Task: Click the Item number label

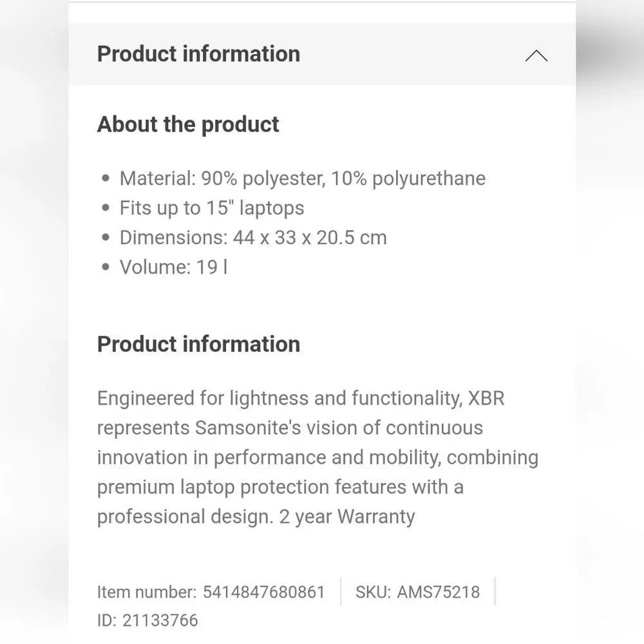Action: pos(147,592)
